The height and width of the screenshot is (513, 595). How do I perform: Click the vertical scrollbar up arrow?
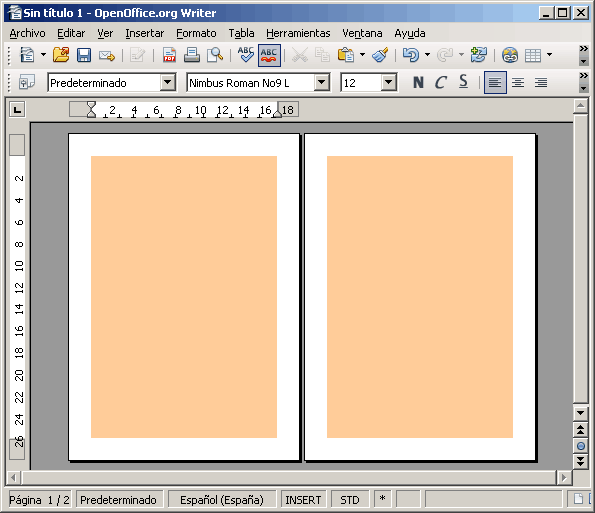581,106
